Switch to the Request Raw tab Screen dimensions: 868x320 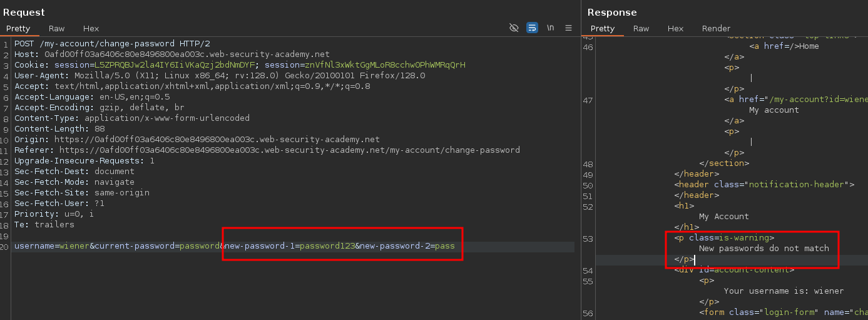pyautogui.click(x=56, y=28)
